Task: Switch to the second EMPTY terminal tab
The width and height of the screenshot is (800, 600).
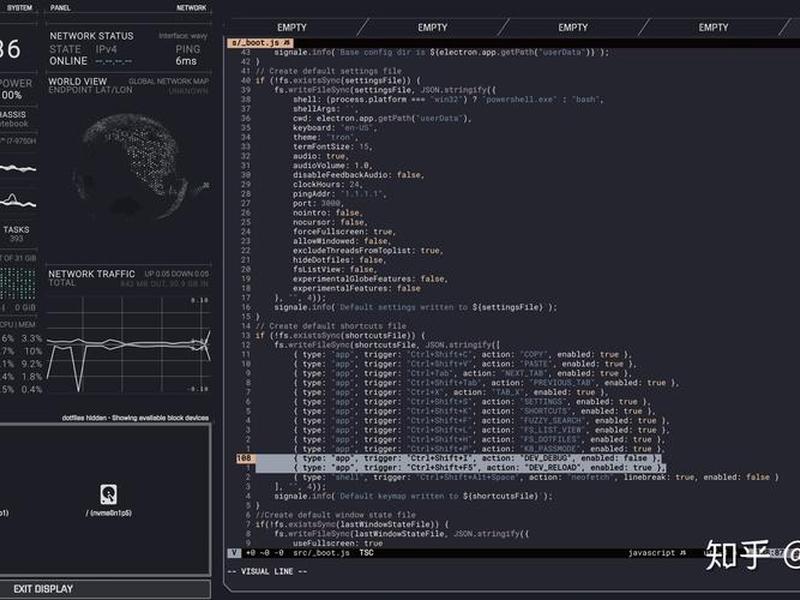Action: [432, 28]
